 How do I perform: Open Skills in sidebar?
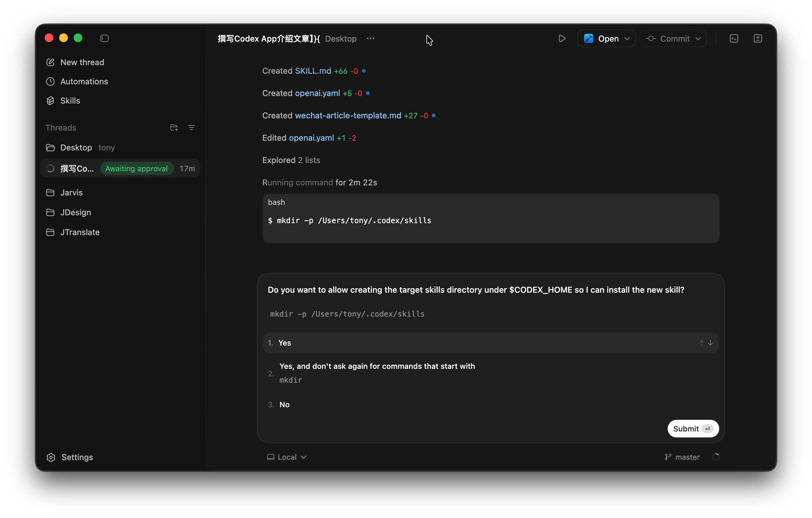tap(70, 101)
